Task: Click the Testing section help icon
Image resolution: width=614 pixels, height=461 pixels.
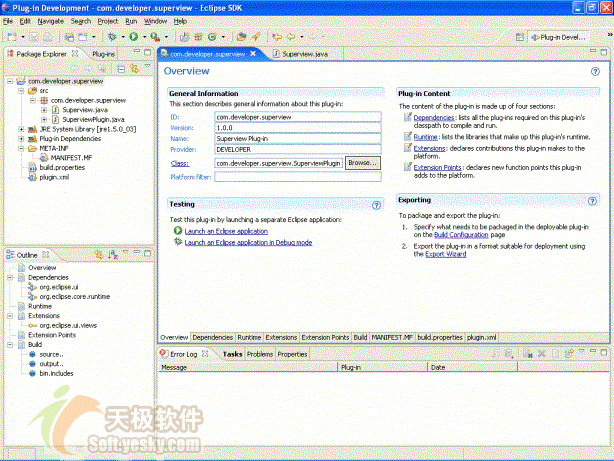Action: 376,205
